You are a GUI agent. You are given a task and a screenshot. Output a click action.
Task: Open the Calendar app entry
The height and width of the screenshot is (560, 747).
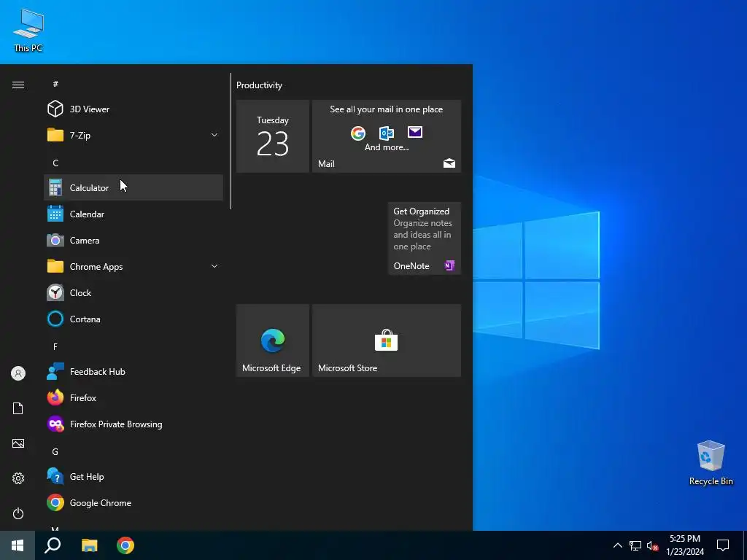(133, 214)
